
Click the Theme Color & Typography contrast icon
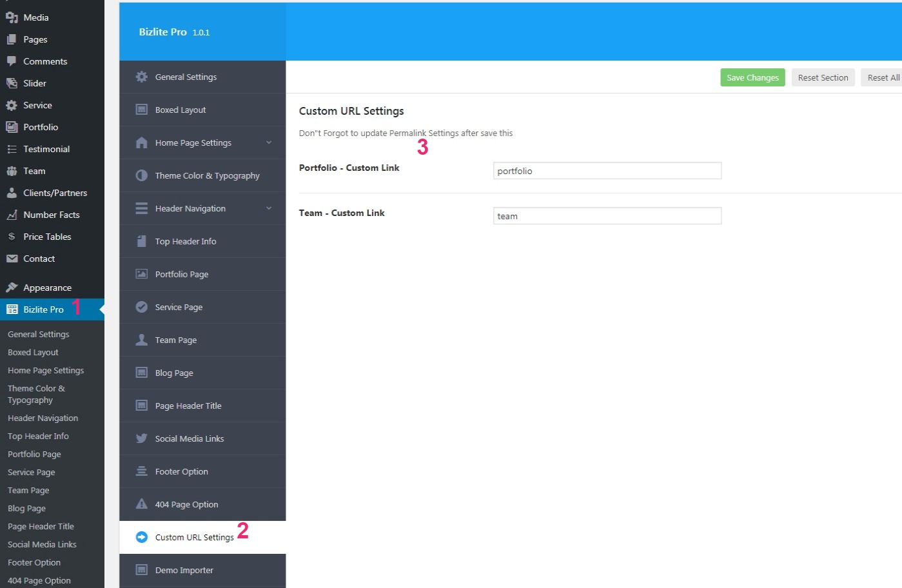point(142,175)
